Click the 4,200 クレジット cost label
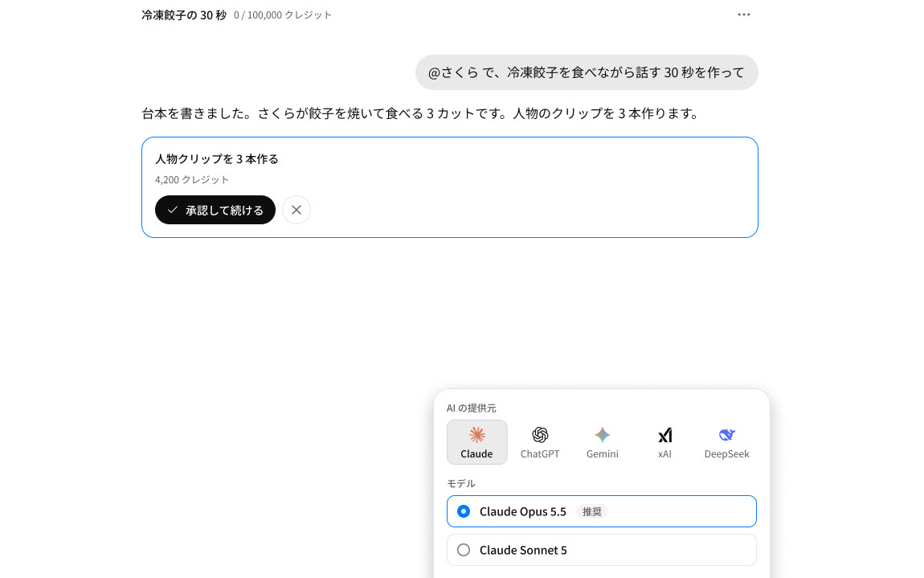This screenshot has width=924, height=578. pyautogui.click(x=192, y=180)
